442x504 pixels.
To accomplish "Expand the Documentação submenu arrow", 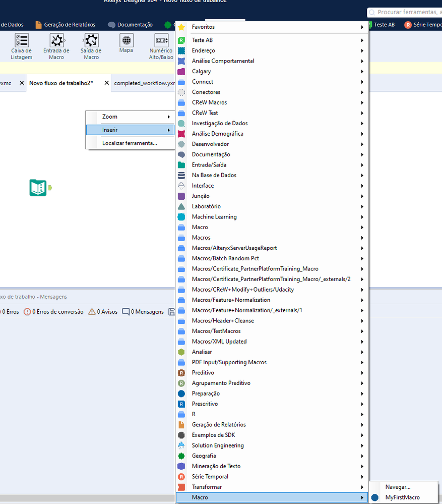I will (362, 154).
